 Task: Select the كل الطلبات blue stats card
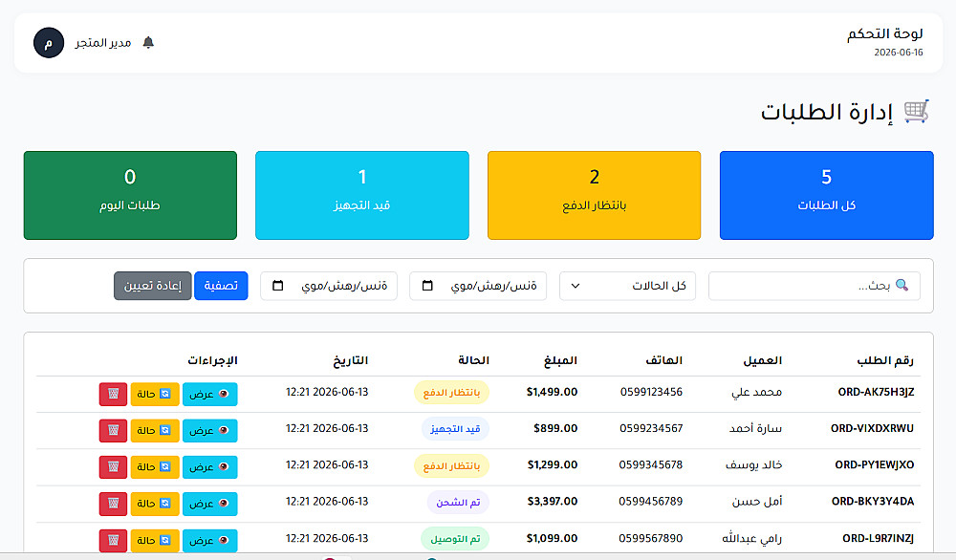pos(826,195)
